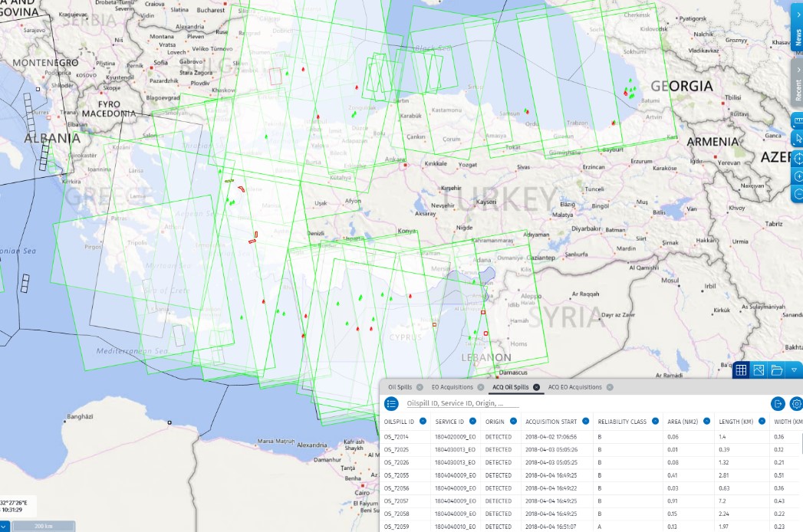The width and height of the screenshot is (803, 532).
Task: Click the table's vertical scrollbar
Action: click(801, 443)
